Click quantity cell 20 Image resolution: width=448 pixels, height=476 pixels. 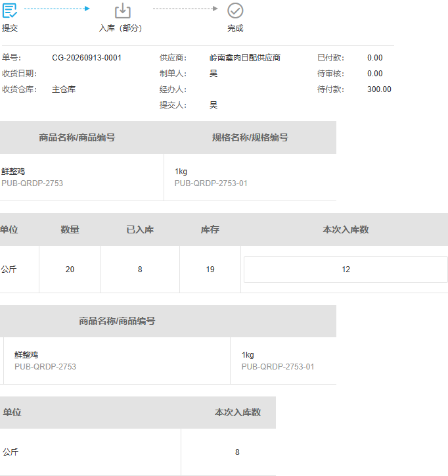(70, 270)
